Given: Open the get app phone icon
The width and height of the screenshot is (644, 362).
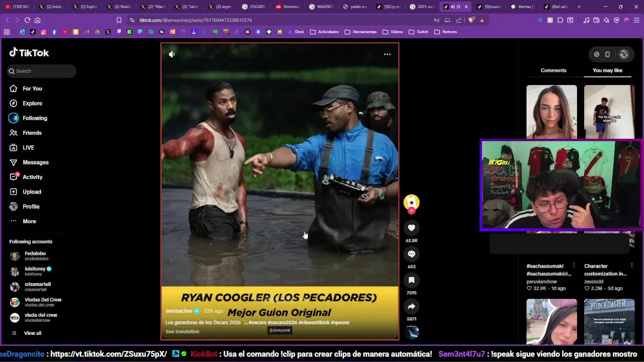Looking at the screenshot, I should [x=607, y=54].
